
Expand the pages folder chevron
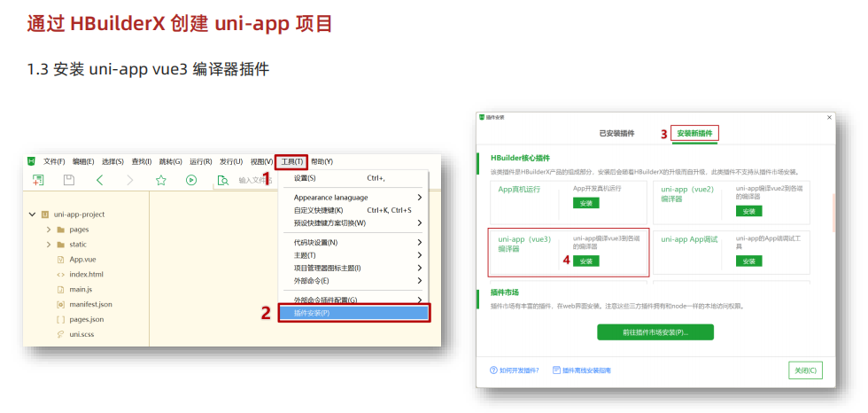[48, 230]
